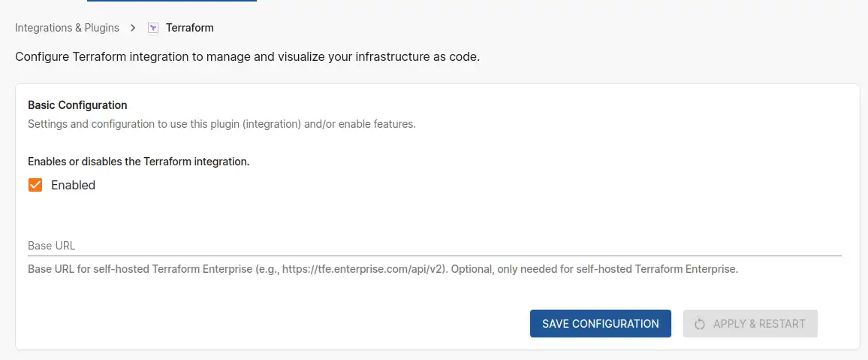868x360 pixels.
Task: Click the tfe.enterprise.com example URL text
Action: pyautogui.click(x=363, y=270)
